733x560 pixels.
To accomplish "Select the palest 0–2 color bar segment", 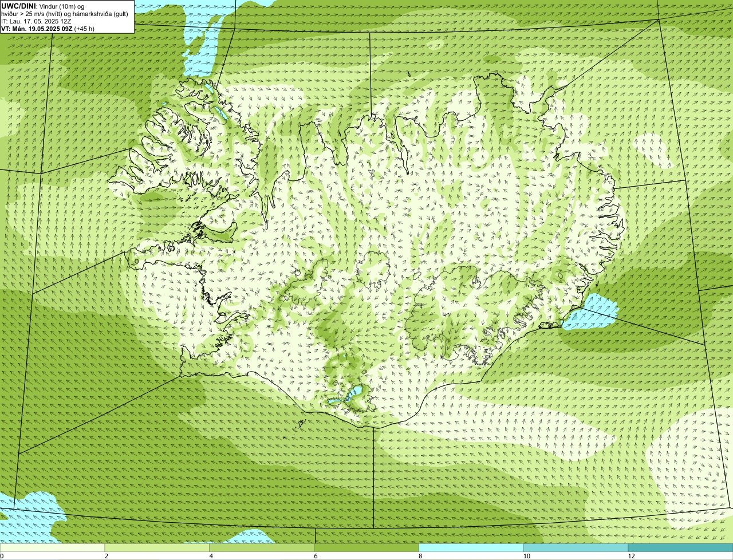I will click(53, 548).
